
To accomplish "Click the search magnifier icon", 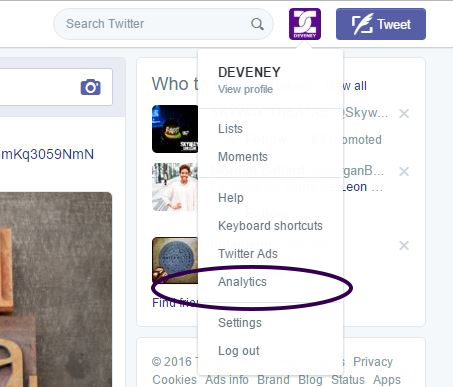I will coord(257,24).
